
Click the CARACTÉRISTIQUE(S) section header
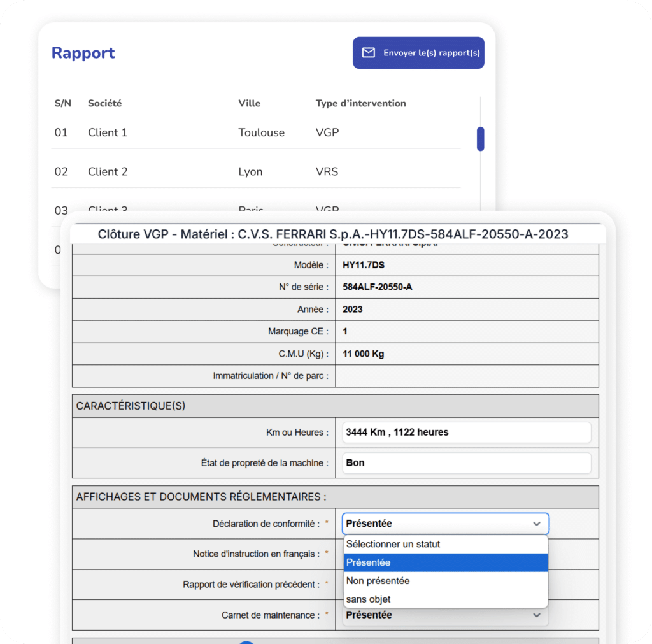point(335,406)
